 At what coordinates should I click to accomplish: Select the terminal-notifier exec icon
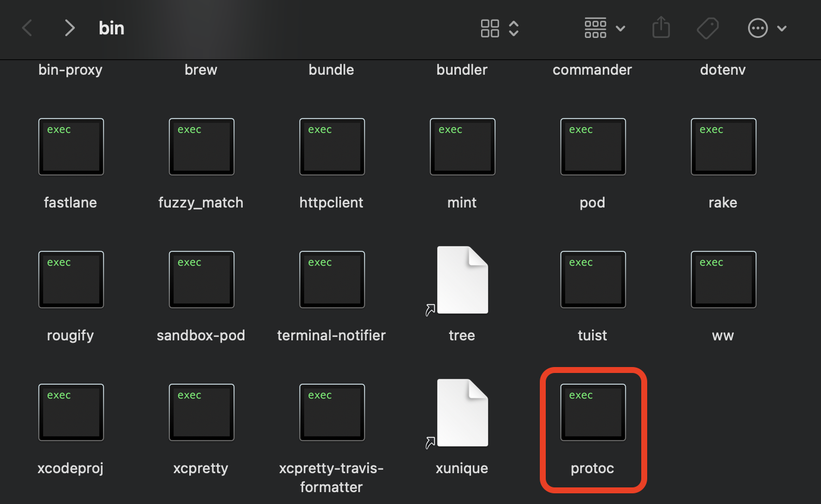coord(332,279)
